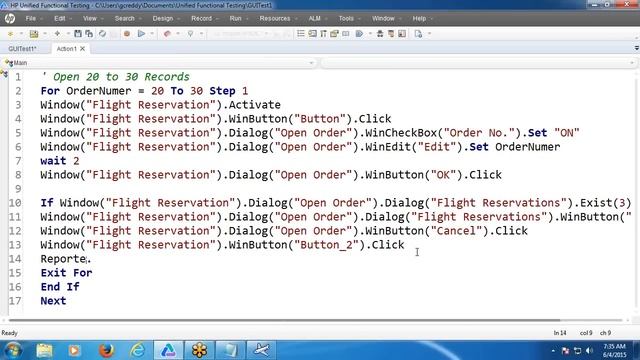Open the View menu

(89, 18)
